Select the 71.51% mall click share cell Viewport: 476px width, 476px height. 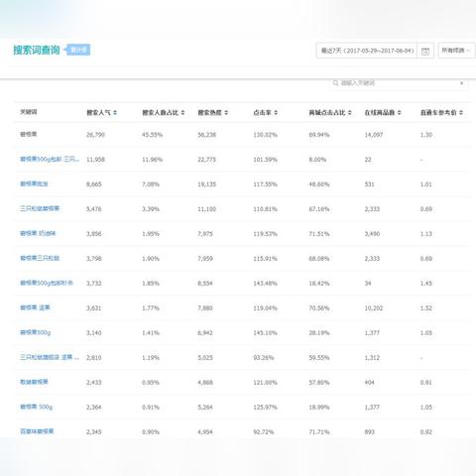click(x=319, y=234)
